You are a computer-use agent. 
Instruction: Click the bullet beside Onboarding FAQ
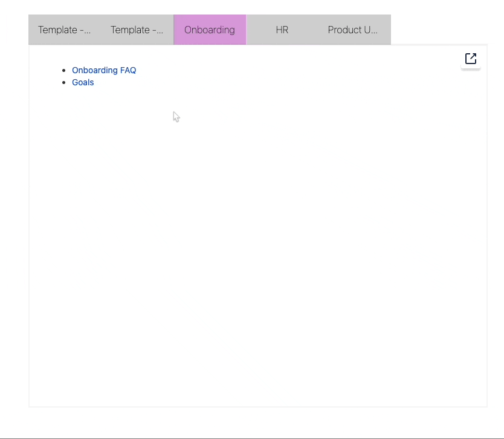tap(63, 70)
